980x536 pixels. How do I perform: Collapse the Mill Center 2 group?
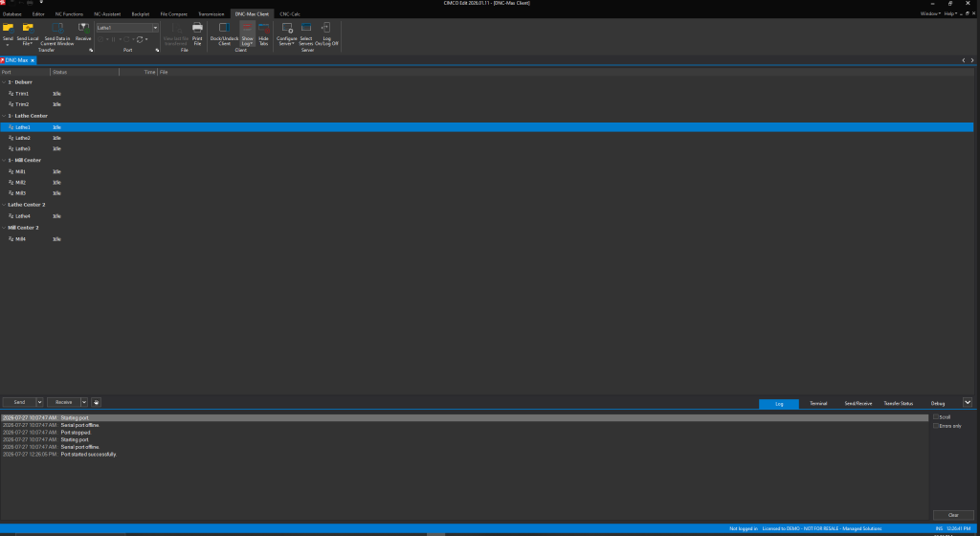pyautogui.click(x=4, y=228)
